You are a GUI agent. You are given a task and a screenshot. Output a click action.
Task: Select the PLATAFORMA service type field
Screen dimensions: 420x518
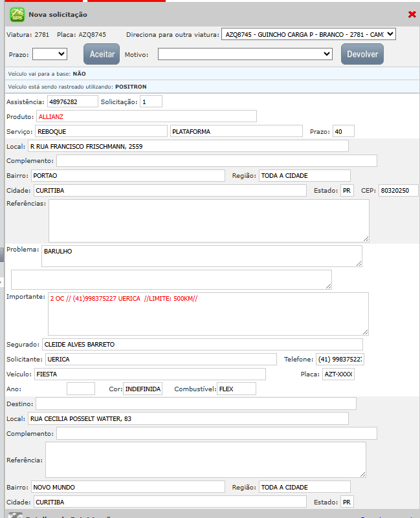[236, 131]
